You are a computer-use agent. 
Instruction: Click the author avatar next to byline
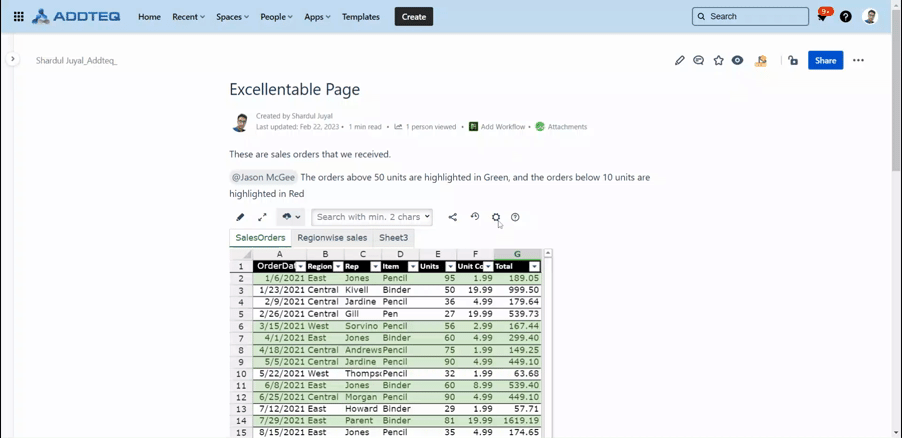click(x=240, y=122)
